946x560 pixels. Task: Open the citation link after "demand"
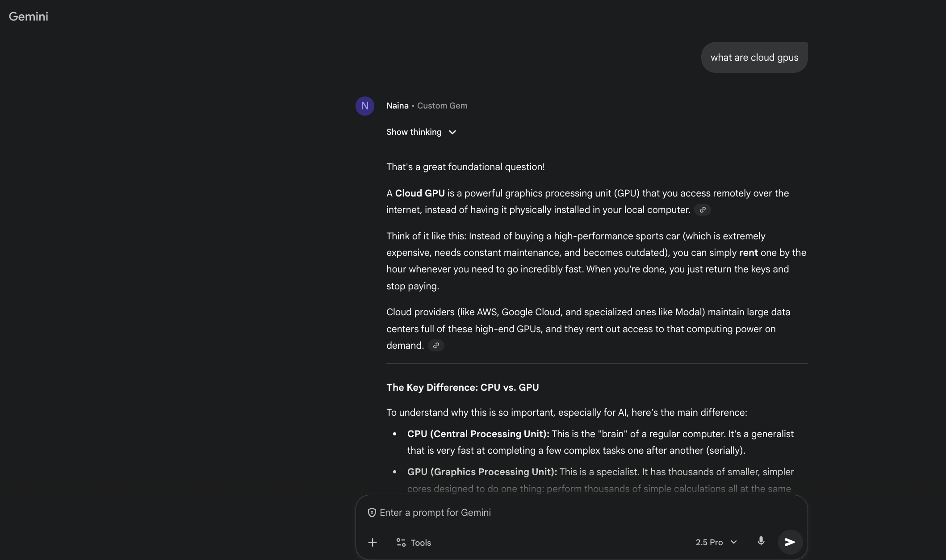click(x=435, y=345)
